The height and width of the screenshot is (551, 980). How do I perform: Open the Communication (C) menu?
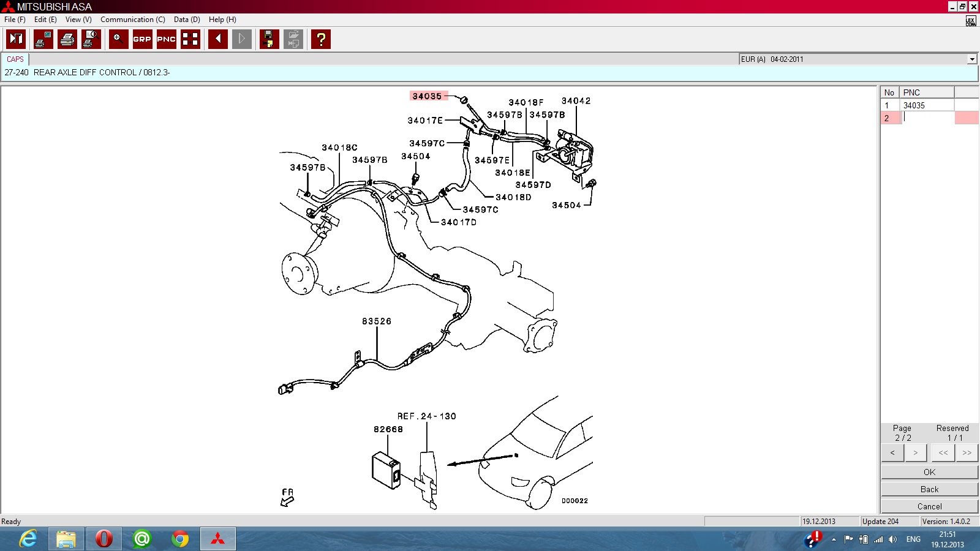pyautogui.click(x=132, y=20)
